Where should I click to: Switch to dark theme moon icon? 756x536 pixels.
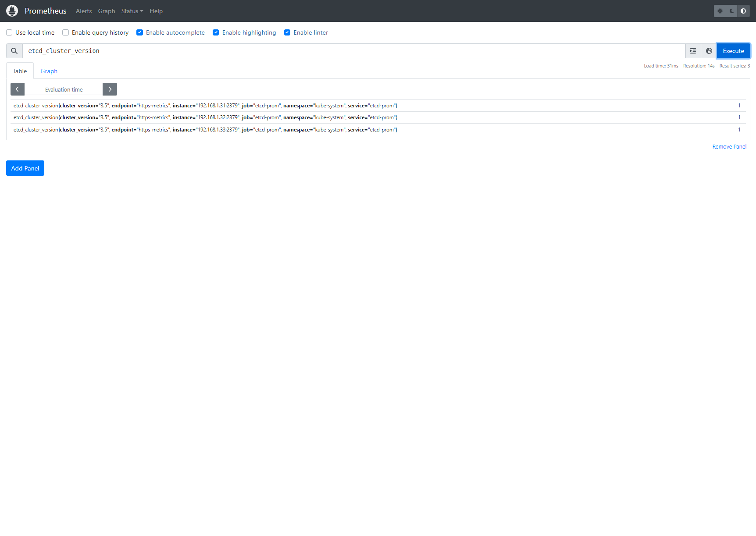coord(732,11)
